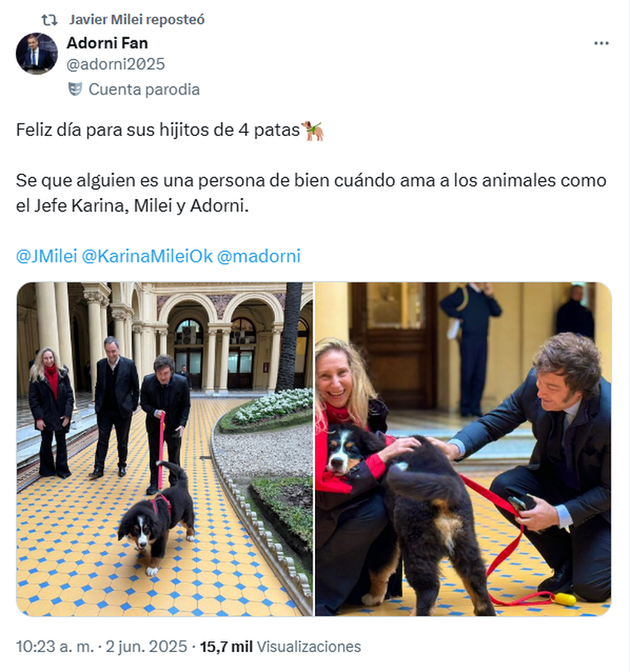Viewport: 630px width, 672px height.
Task: Click the 15,7 mil Visualizaciones count
Action: pyautogui.click(x=280, y=646)
